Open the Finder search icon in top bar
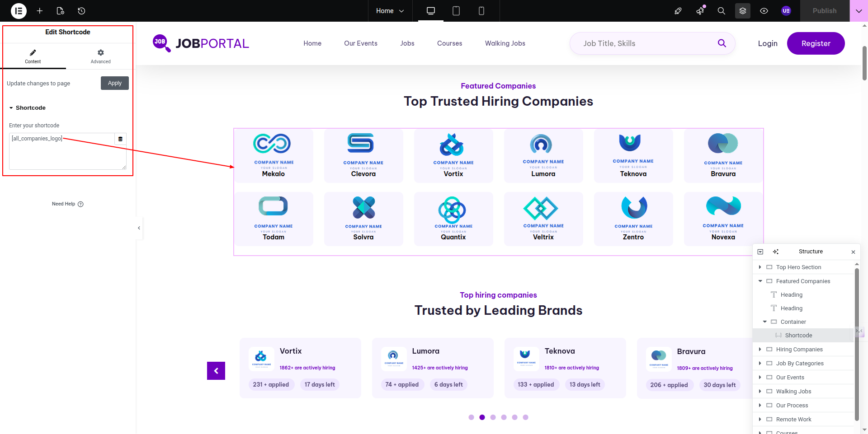 click(x=721, y=11)
